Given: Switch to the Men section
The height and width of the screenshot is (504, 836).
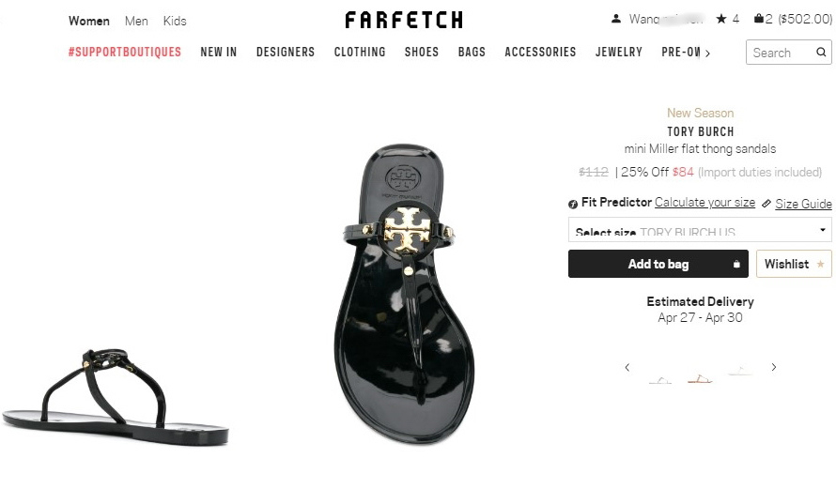Looking at the screenshot, I should point(136,21).
